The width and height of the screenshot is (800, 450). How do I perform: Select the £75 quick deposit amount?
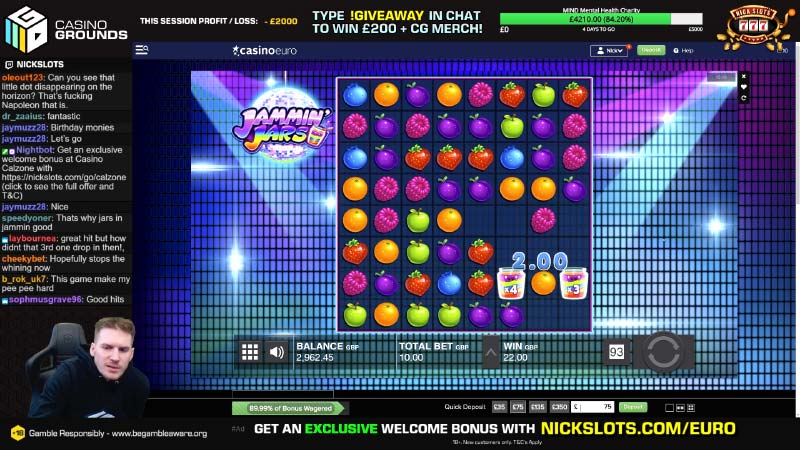coord(518,407)
